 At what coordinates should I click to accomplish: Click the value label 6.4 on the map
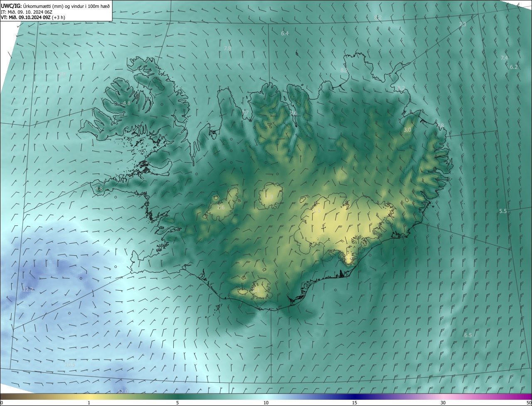click(x=285, y=33)
